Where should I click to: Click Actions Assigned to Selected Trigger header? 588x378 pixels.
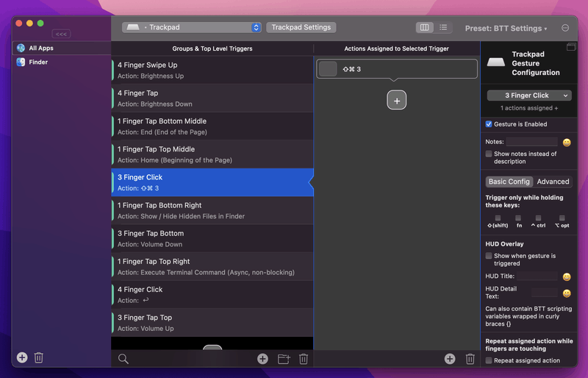pyautogui.click(x=396, y=49)
